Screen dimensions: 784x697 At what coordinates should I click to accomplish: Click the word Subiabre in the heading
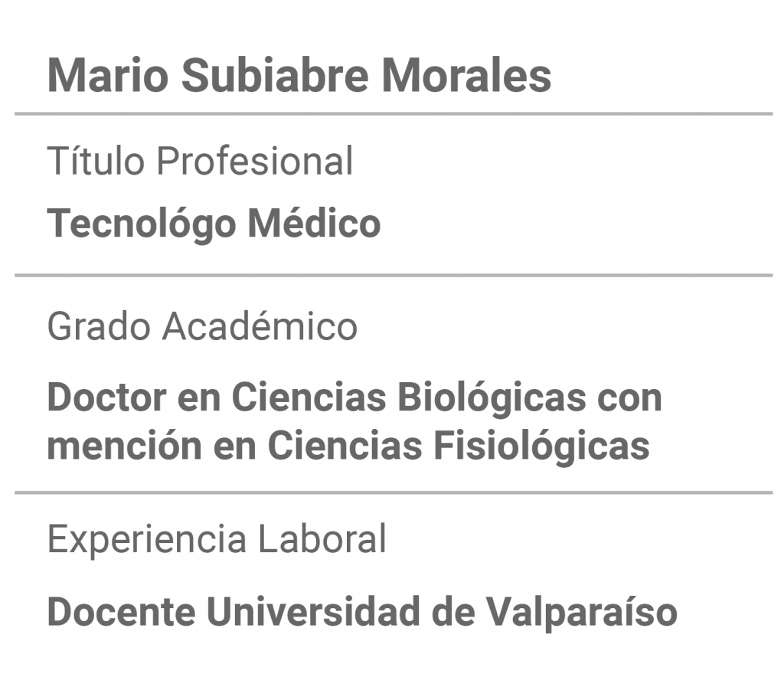coord(275,76)
